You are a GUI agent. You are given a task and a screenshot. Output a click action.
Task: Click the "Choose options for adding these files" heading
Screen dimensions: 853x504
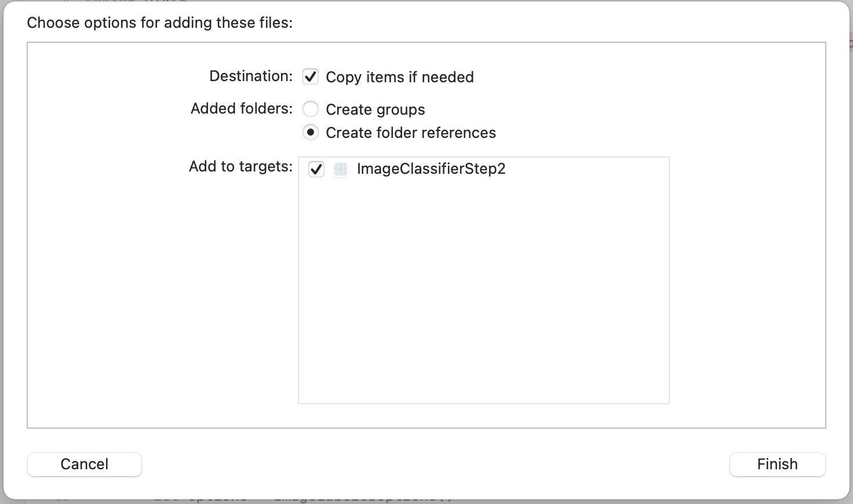(x=160, y=23)
